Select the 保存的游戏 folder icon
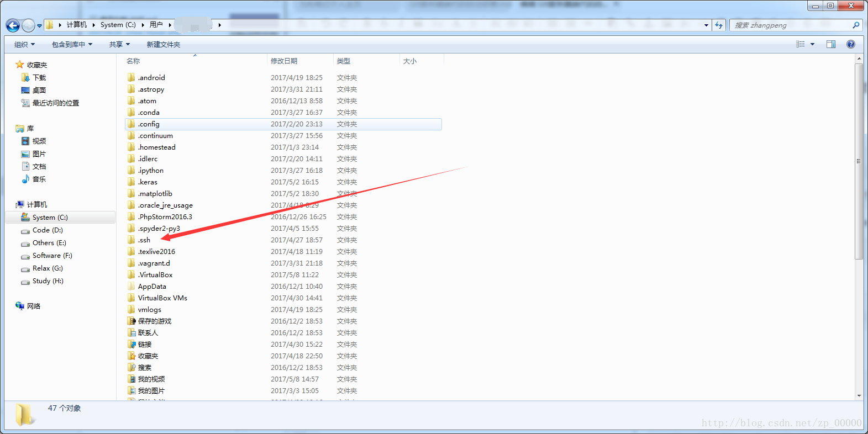 (131, 321)
